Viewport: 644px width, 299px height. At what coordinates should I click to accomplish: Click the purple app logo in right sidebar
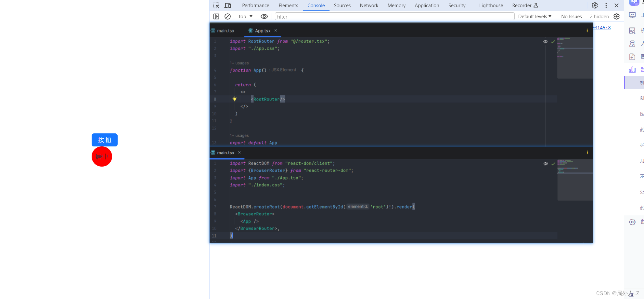point(634,2)
